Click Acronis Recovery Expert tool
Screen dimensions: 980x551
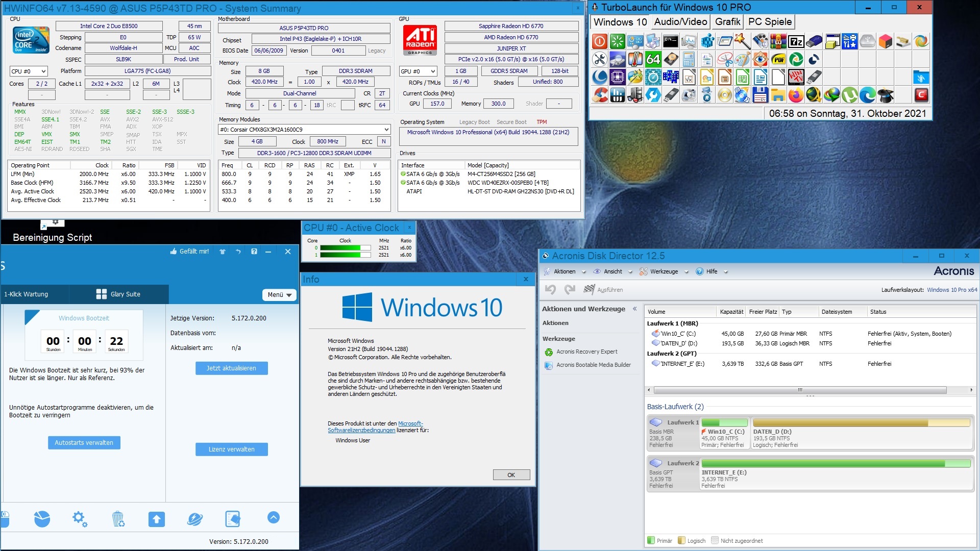586,352
